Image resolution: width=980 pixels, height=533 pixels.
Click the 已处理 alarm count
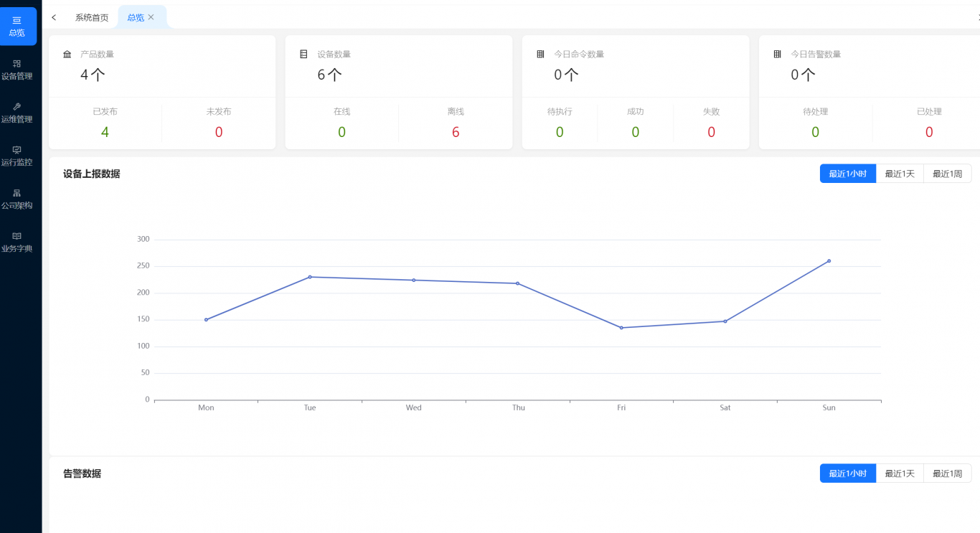[x=929, y=132]
